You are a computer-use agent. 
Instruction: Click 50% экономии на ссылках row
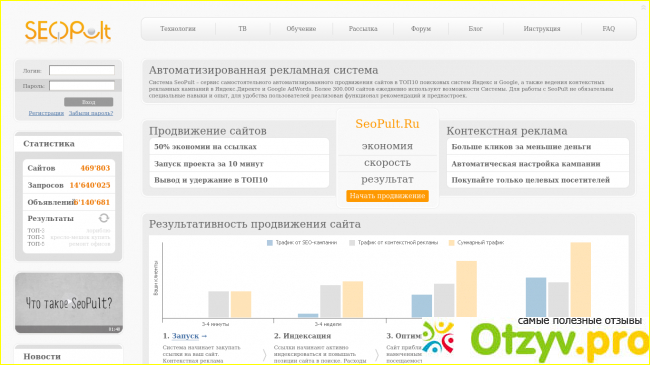239,147
